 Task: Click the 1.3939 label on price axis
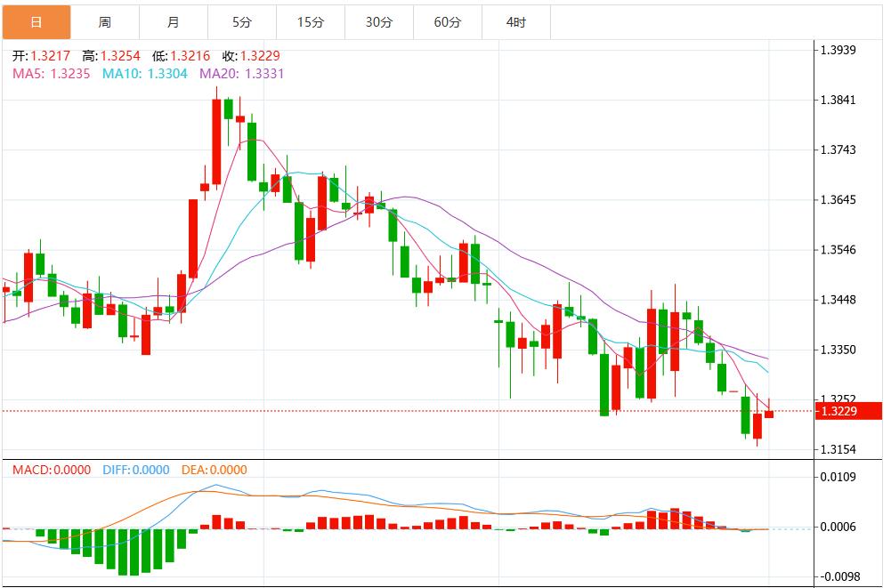(837, 50)
